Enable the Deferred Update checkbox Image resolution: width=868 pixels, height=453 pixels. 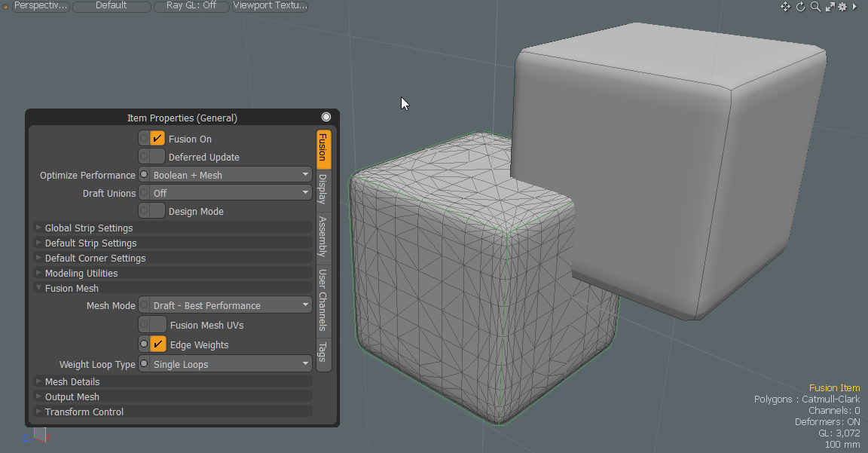click(x=157, y=157)
